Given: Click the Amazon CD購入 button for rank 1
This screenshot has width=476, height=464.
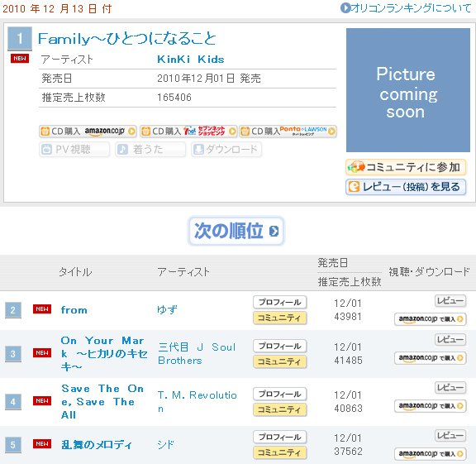Looking at the screenshot, I should pos(88,132).
